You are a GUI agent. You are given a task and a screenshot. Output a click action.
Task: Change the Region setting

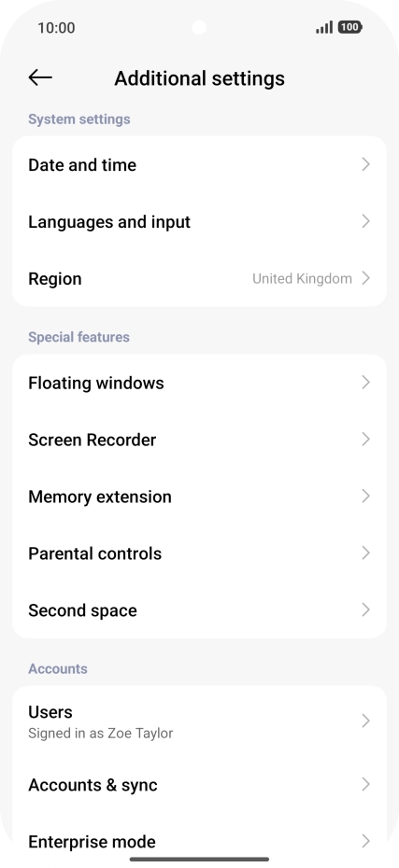click(200, 278)
